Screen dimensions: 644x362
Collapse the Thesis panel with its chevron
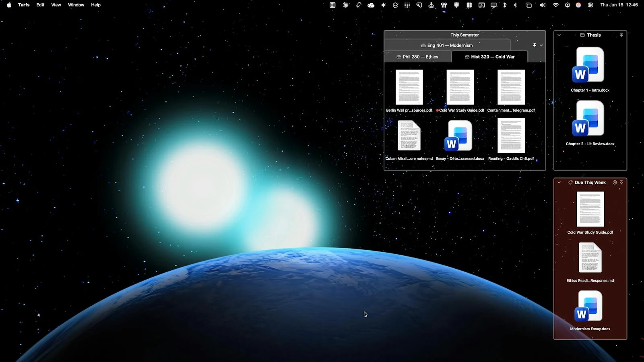559,35
